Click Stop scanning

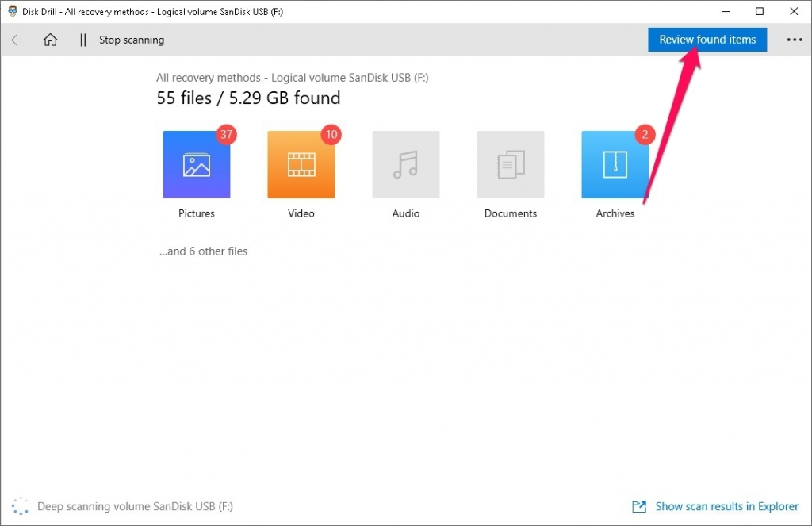tap(131, 40)
